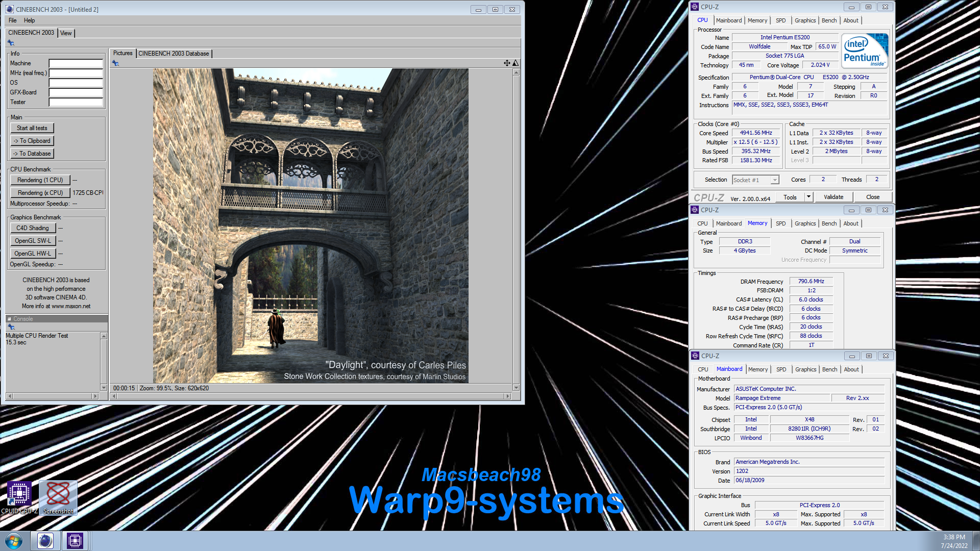This screenshot has width=980, height=551.
Task: Click the Validate button in CPU-Z
Action: coord(834,197)
